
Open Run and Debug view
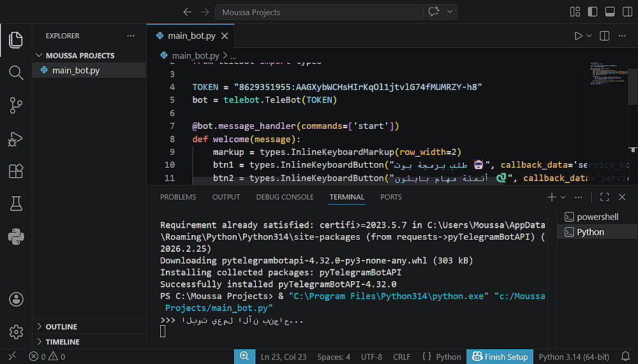pos(16,138)
